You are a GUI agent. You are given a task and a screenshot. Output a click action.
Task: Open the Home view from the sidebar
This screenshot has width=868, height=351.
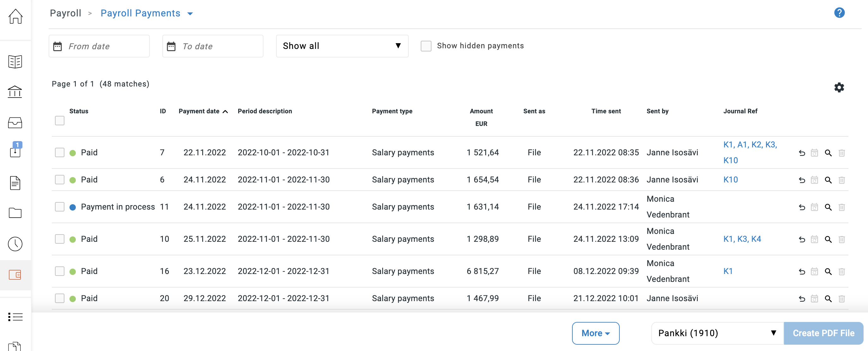tap(15, 17)
